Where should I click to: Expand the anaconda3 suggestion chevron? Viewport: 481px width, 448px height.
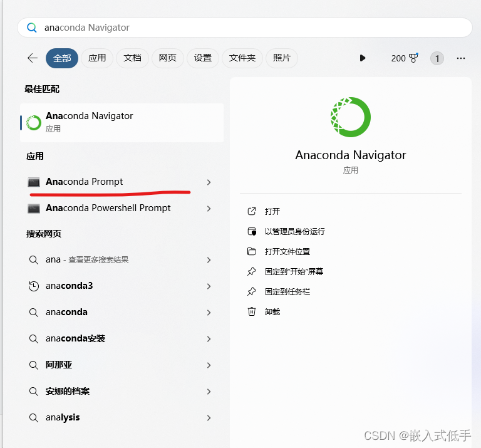[209, 286]
